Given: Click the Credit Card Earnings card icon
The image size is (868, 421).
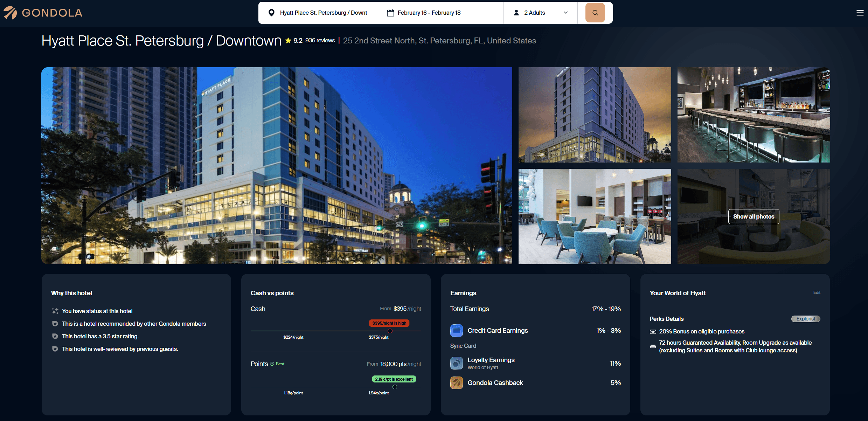Looking at the screenshot, I should [x=456, y=331].
